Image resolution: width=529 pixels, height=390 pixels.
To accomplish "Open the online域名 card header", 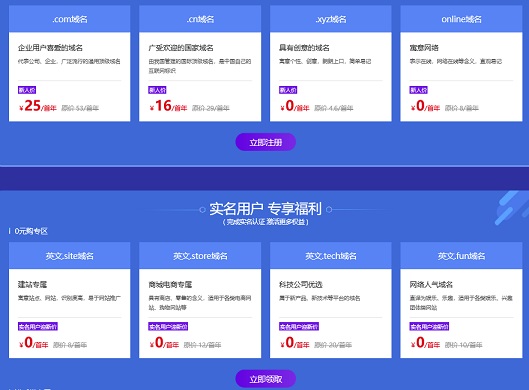I will tap(461, 19).
